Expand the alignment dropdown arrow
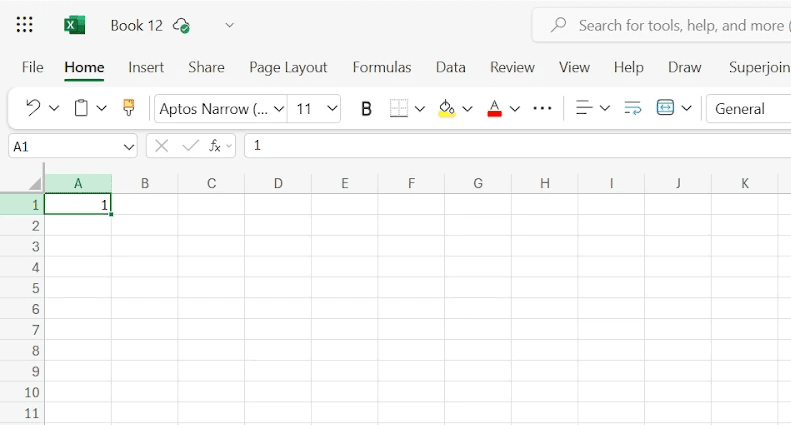The width and height of the screenshot is (791, 425). (x=605, y=108)
